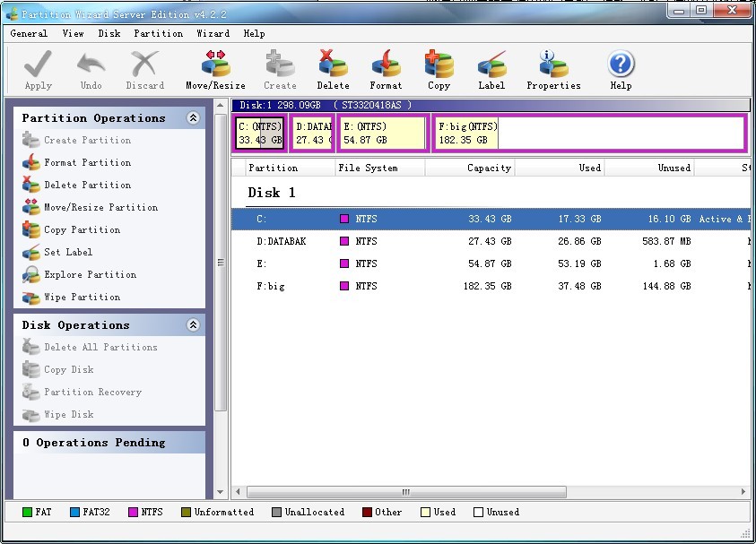Click the File System column header
This screenshot has width=756, height=544.
[x=380, y=168]
